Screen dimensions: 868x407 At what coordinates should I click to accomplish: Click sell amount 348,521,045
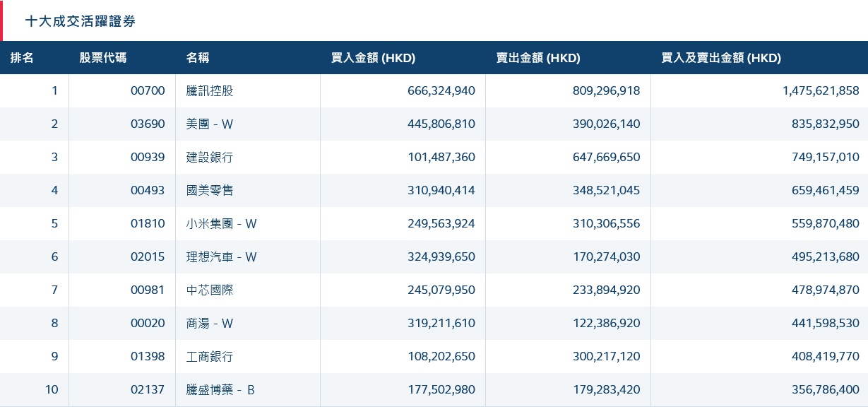pos(607,190)
